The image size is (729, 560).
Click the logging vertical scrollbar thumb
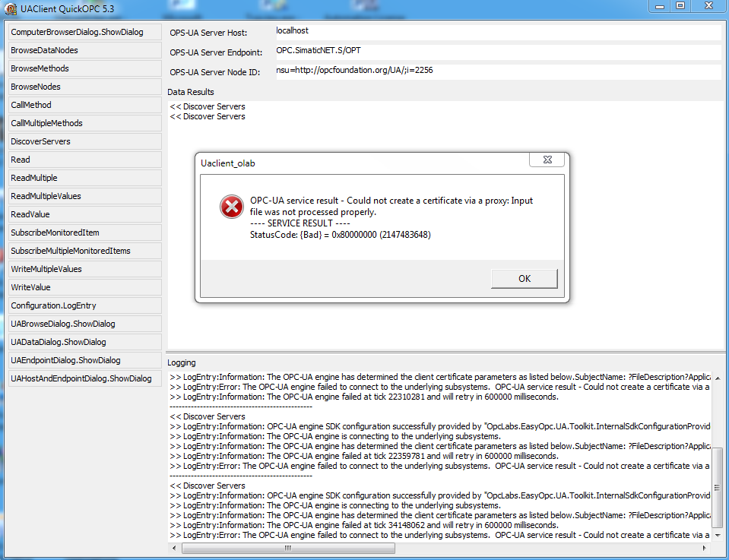(718, 488)
